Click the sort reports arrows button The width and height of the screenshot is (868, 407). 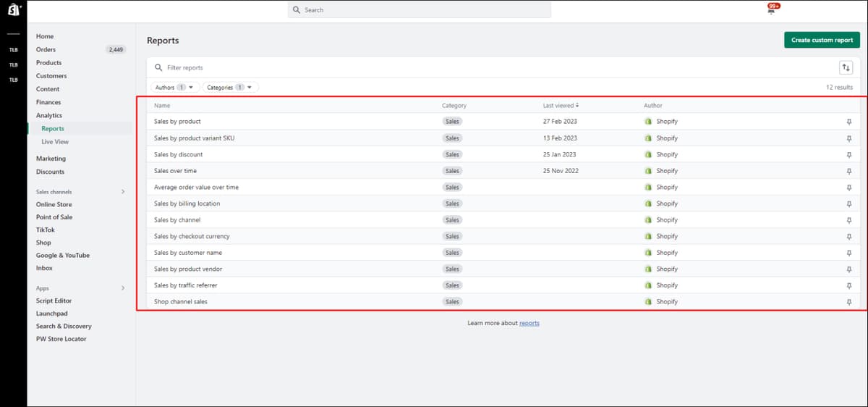[x=846, y=67]
